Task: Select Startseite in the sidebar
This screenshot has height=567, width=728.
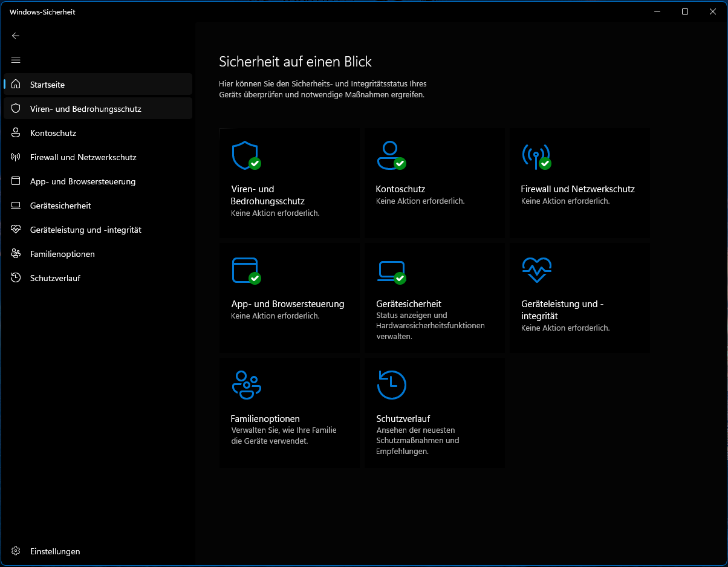Action: tap(47, 85)
